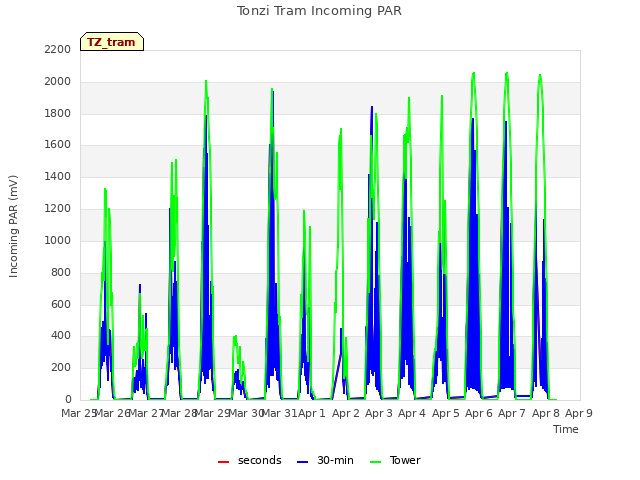
Task: Click the Apr 1 x-axis tick label
Action: (x=312, y=413)
